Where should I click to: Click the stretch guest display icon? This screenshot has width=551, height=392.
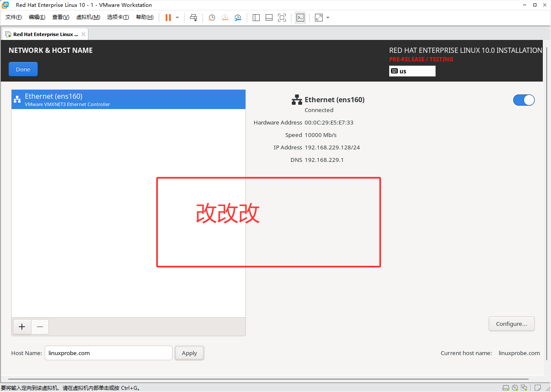pos(319,18)
